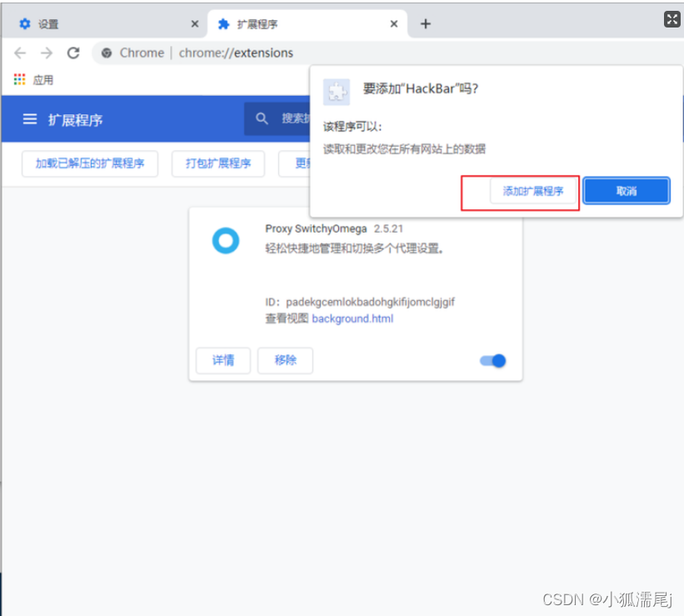The height and width of the screenshot is (616, 684).
Task: Reload the extensions page
Action: click(73, 53)
